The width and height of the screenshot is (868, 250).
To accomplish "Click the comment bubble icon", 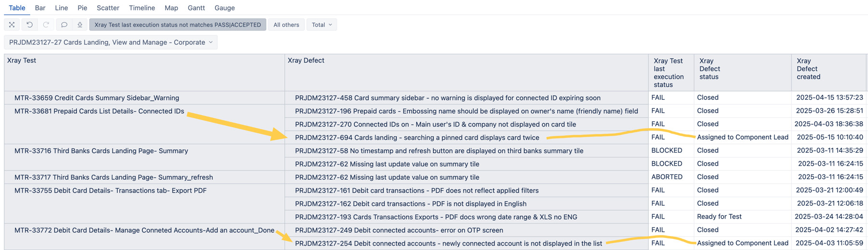I will click(x=64, y=25).
